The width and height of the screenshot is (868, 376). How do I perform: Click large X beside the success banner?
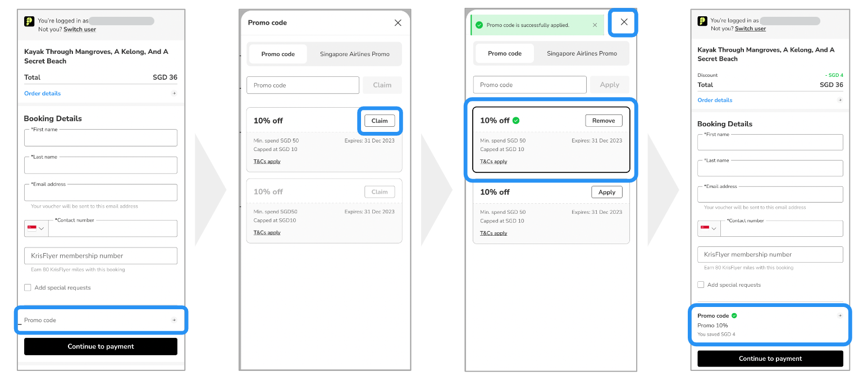coord(624,22)
